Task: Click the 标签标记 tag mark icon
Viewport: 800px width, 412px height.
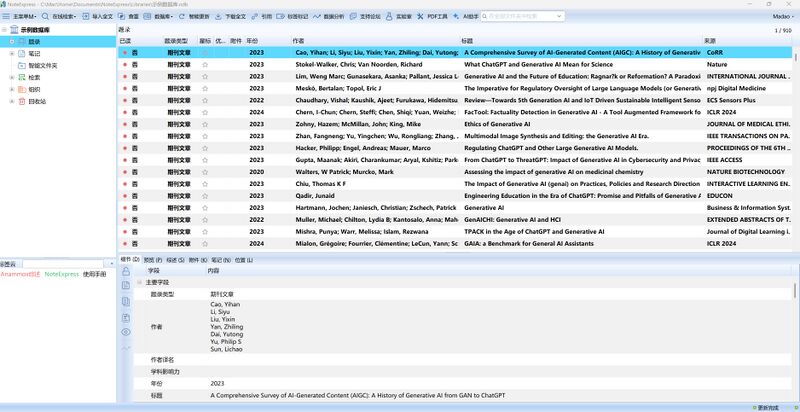Action: [x=280, y=16]
